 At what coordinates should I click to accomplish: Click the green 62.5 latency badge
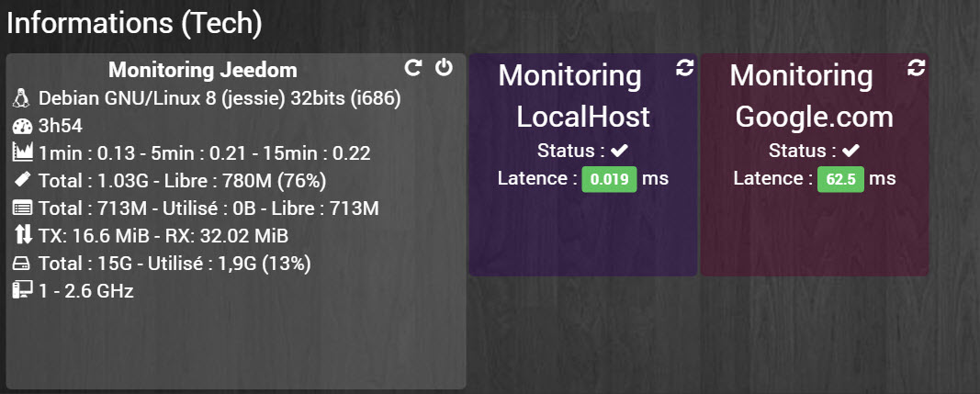pyautogui.click(x=840, y=179)
